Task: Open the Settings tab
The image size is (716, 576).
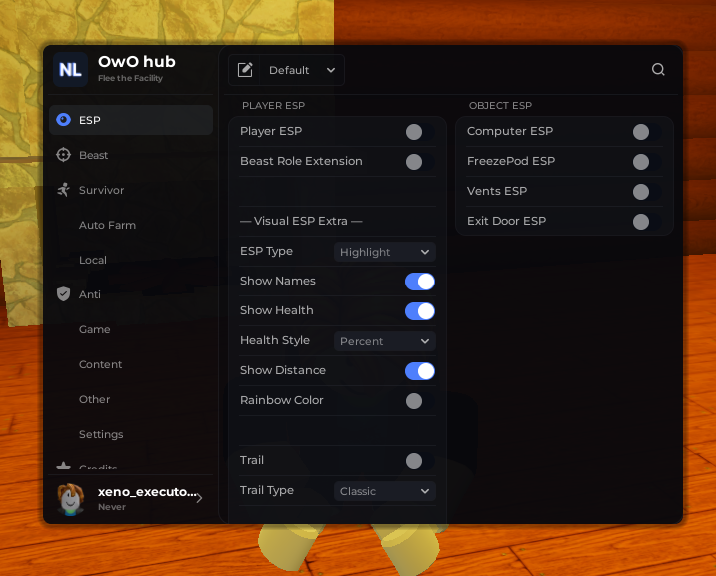Action: click(x=131, y=434)
